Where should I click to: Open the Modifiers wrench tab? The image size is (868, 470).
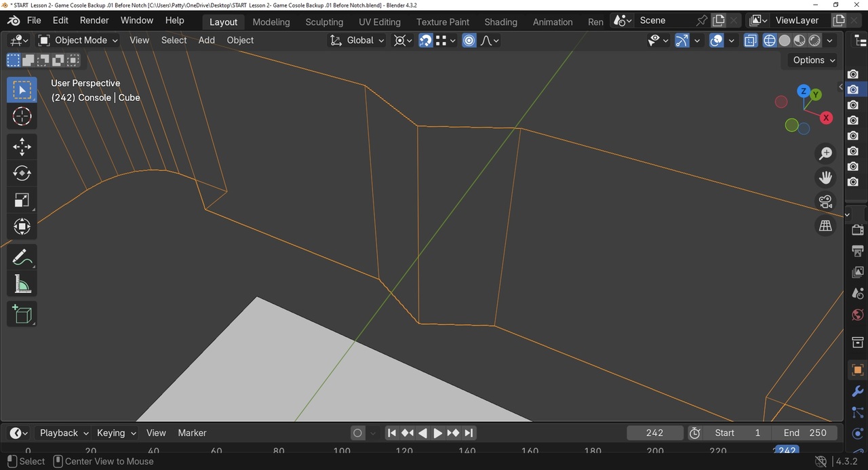pos(857,391)
